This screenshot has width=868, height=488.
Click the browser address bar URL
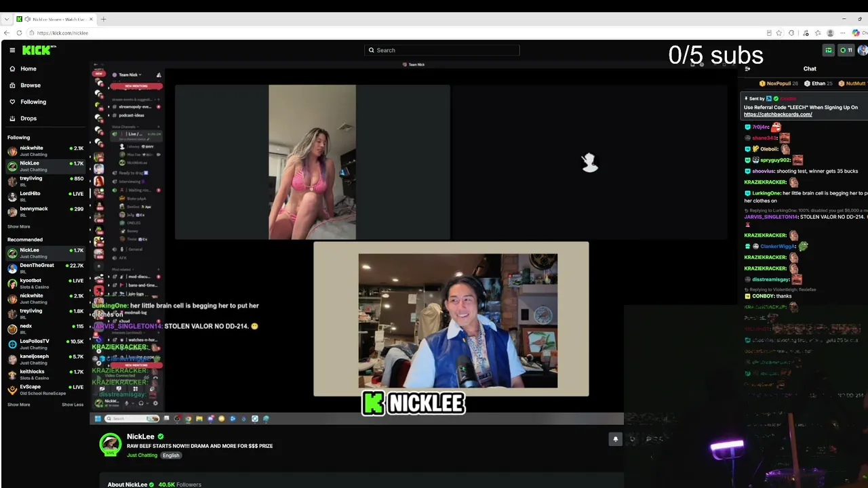(x=62, y=33)
